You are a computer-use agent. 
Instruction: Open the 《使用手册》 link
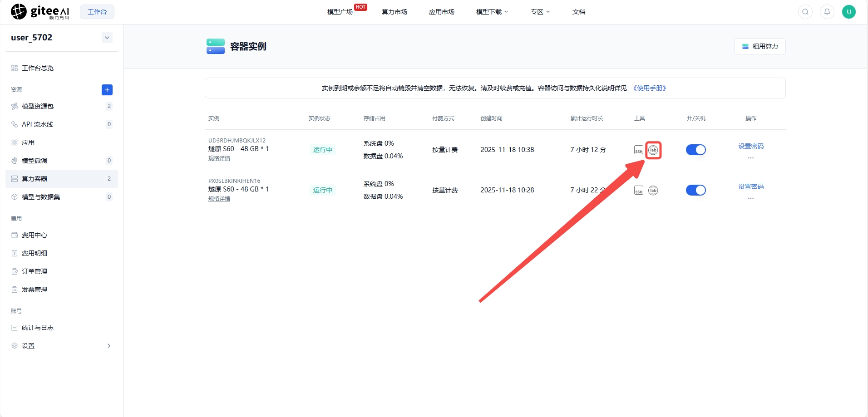(x=650, y=88)
